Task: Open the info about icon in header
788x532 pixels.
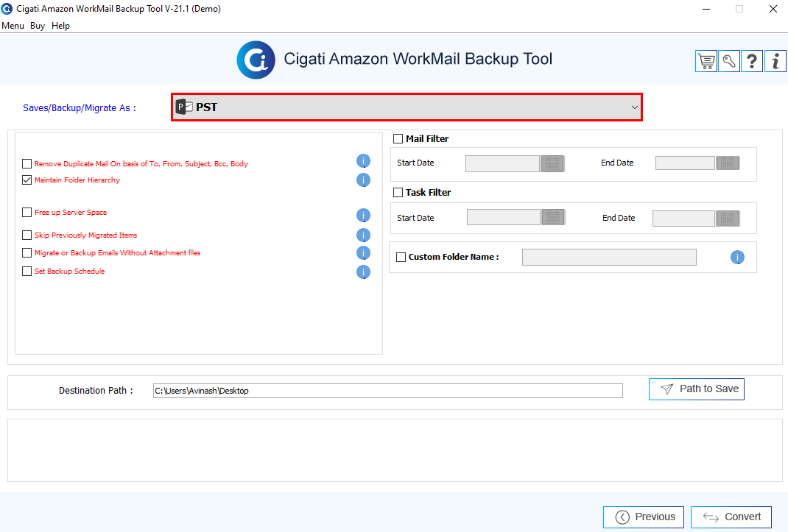Action: [775, 61]
